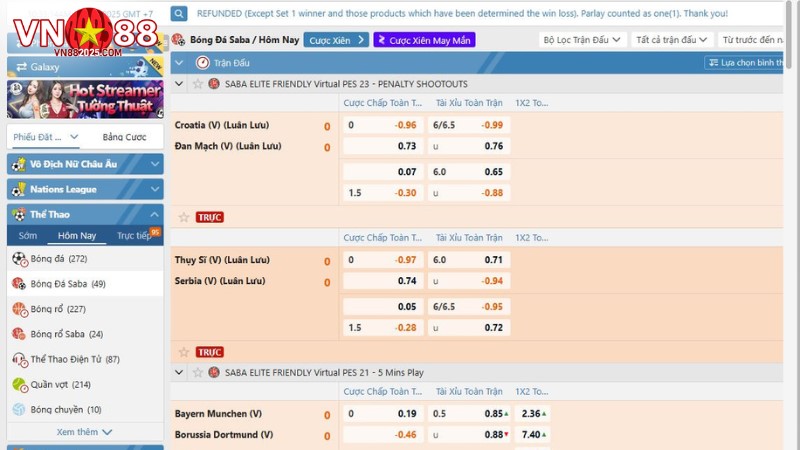The image size is (800, 450).
Task: Collapse the PES 21 5 Mins Play league
Action: tap(179, 372)
